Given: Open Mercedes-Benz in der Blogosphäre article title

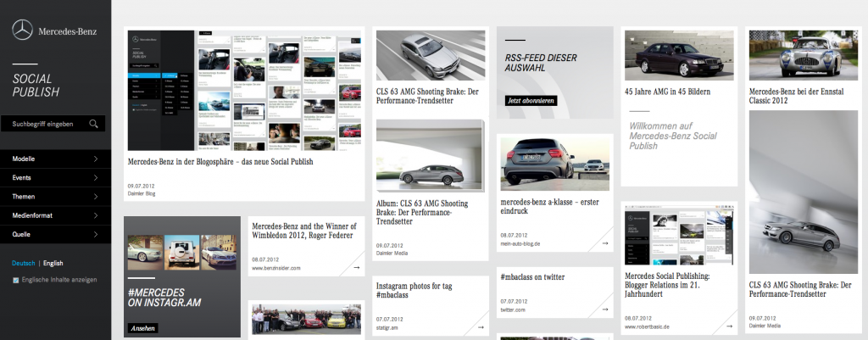Looking at the screenshot, I should [x=220, y=162].
